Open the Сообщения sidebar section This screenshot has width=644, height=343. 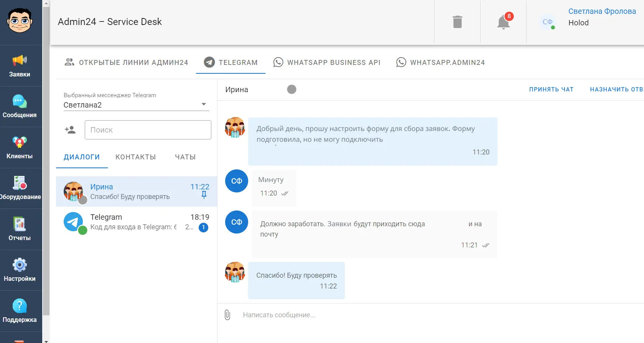20,106
